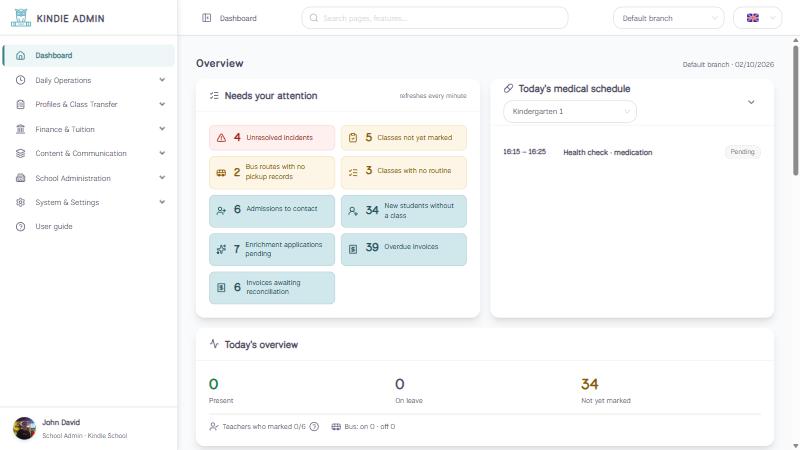Open the 5 Classes not yet marked card
Screen dimensions: 800x450
click(404, 138)
